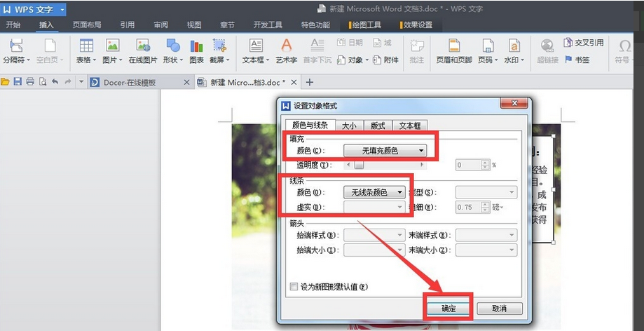The height and width of the screenshot is (331, 644).
Task: Save the document with the disk icon
Action: 18,82
